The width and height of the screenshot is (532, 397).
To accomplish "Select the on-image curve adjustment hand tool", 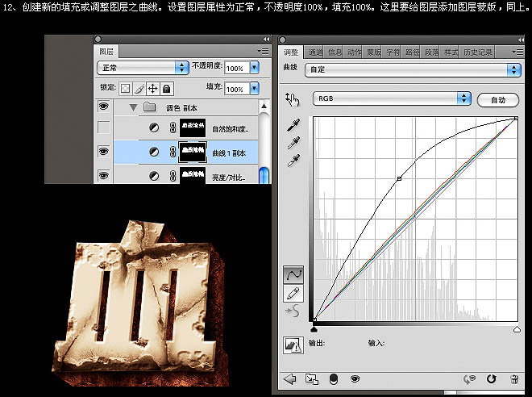I will pyautogui.click(x=292, y=98).
